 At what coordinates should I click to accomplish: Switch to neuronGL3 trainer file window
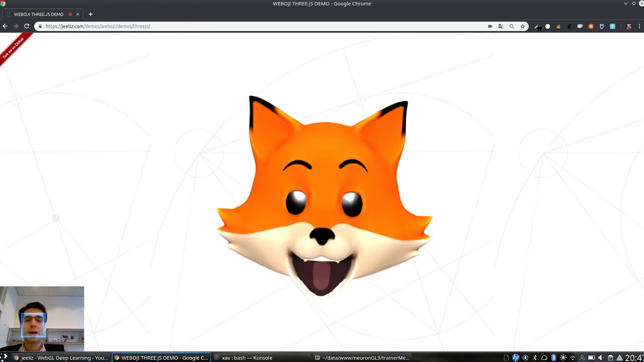pos(362,357)
